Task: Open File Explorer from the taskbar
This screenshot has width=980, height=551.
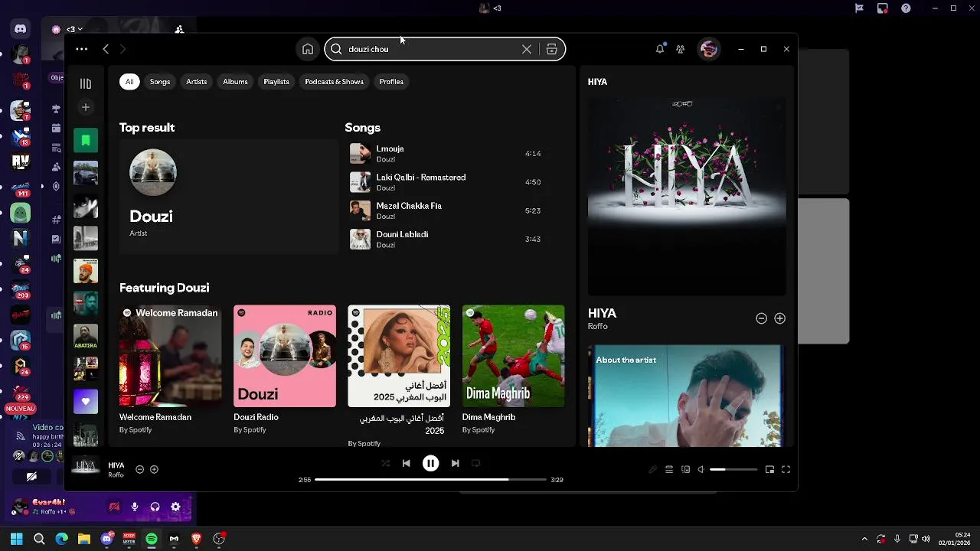Action: point(84,539)
